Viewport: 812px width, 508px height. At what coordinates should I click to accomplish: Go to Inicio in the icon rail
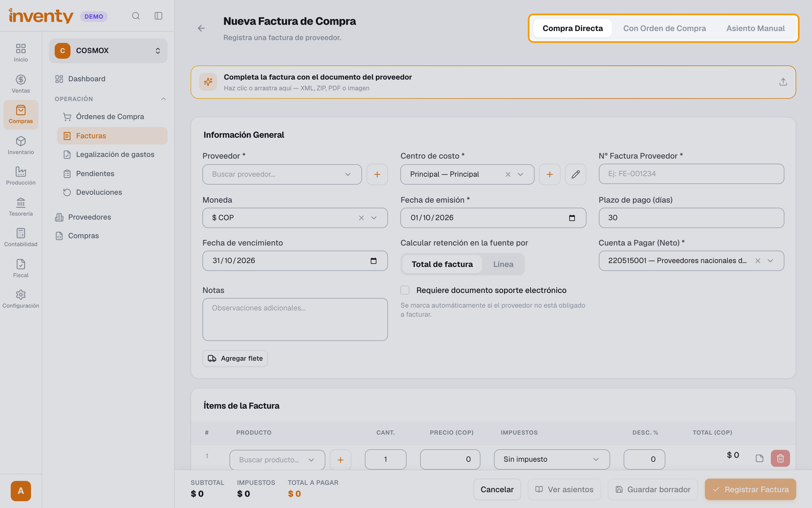(x=21, y=53)
